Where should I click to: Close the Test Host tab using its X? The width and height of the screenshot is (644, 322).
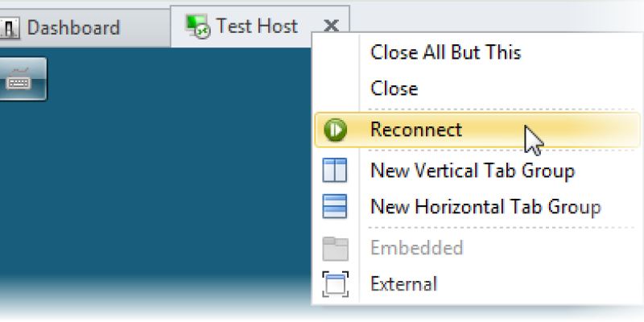(330, 27)
